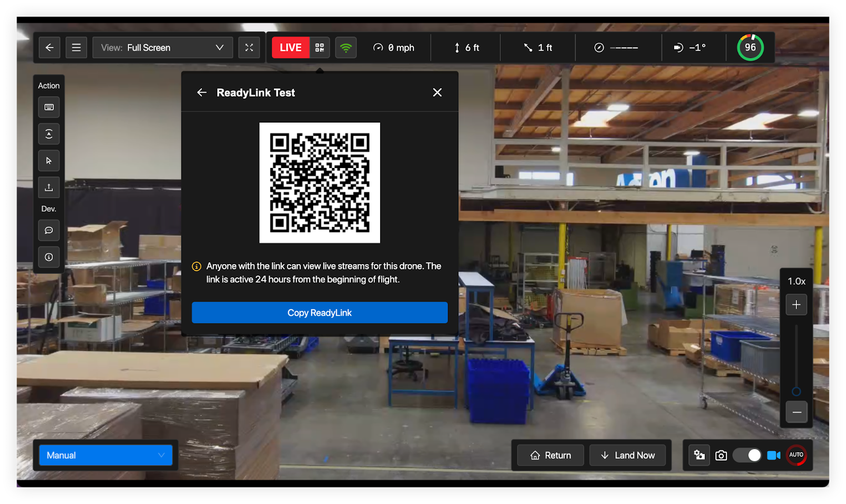The width and height of the screenshot is (846, 504).
Task: Open the Dev. info icon
Action: tap(49, 257)
